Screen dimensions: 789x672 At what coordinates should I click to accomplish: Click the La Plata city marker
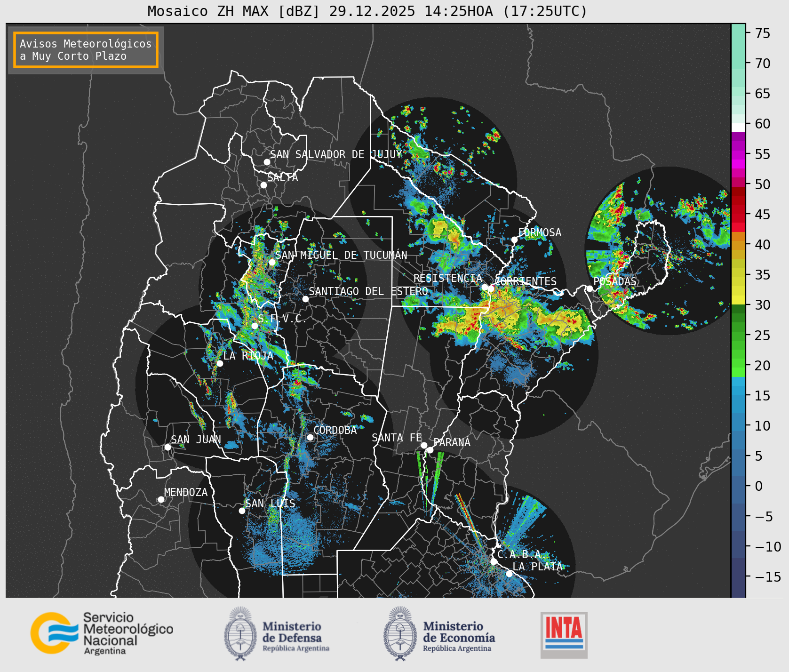(509, 574)
